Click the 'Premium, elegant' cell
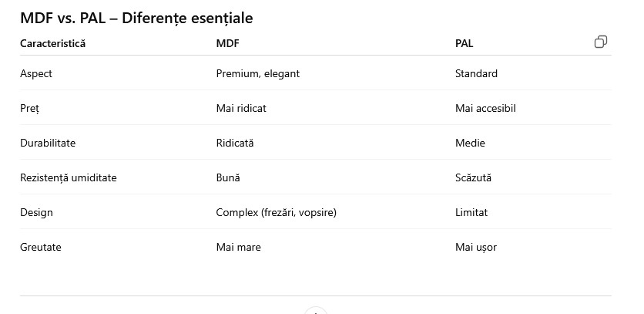Image resolution: width=644 pixels, height=314 pixels. (257, 74)
